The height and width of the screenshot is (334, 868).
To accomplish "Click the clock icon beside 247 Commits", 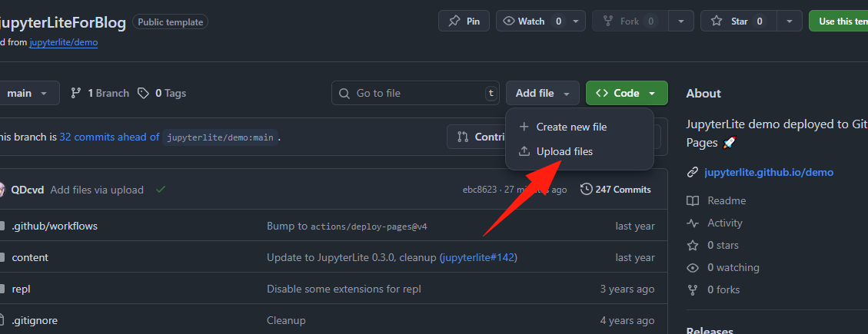I will [587, 190].
